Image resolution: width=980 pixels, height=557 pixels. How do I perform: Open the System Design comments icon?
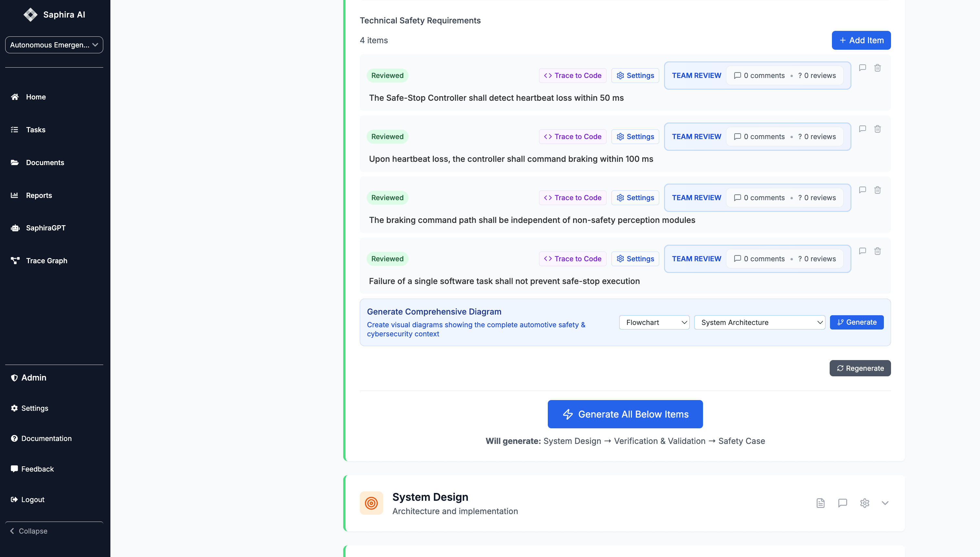coord(842,503)
